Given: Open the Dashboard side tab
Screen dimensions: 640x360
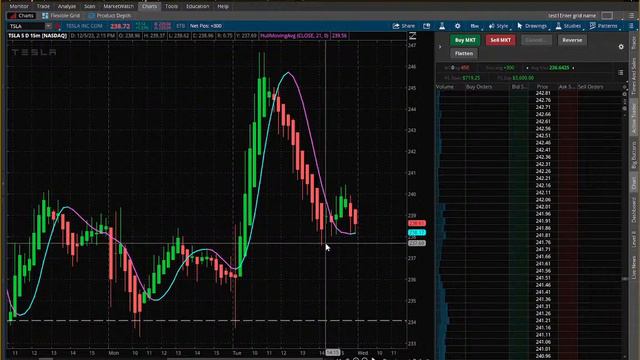Looking at the screenshot, I should click(634, 209).
